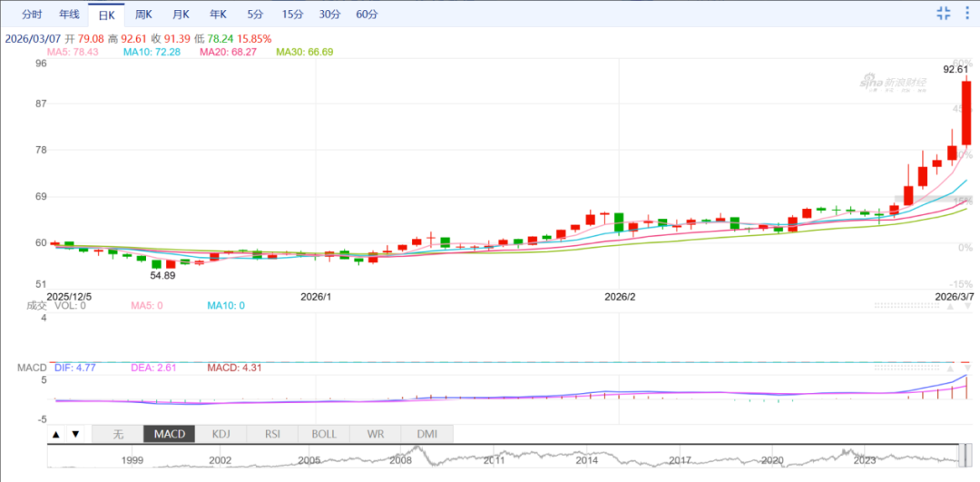
Task: Exit fullscreen using the collapse icon
Action: pyautogui.click(x=944, y=13)
